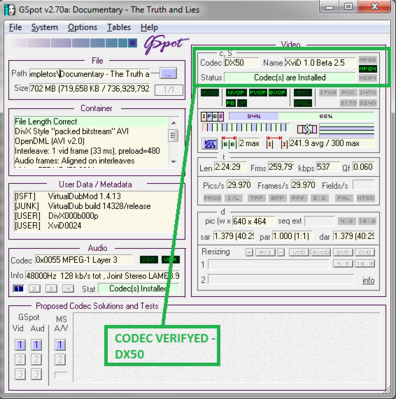Open the File menu
Image resolution: width=396 pixels, height=399 pixels.
click(15, 27)
